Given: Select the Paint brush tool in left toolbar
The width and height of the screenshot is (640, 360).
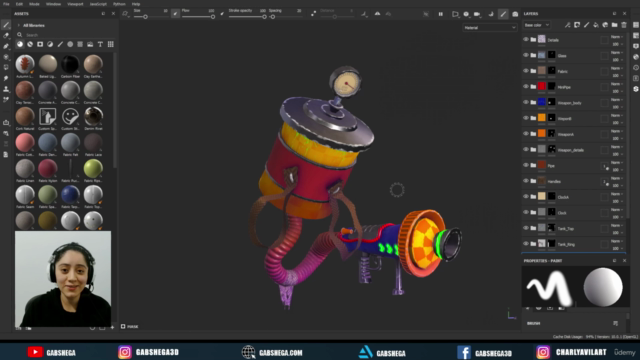Looking at the screenshot, I should pos(6,25).
